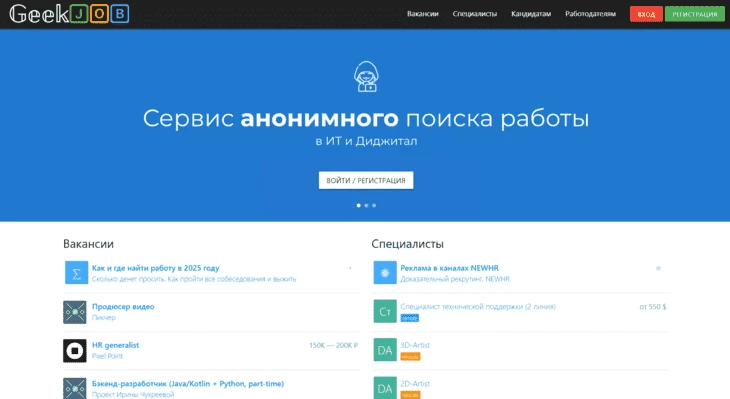Click the orange relocate tag under 2D-Artist

click(x=410, y=395)
